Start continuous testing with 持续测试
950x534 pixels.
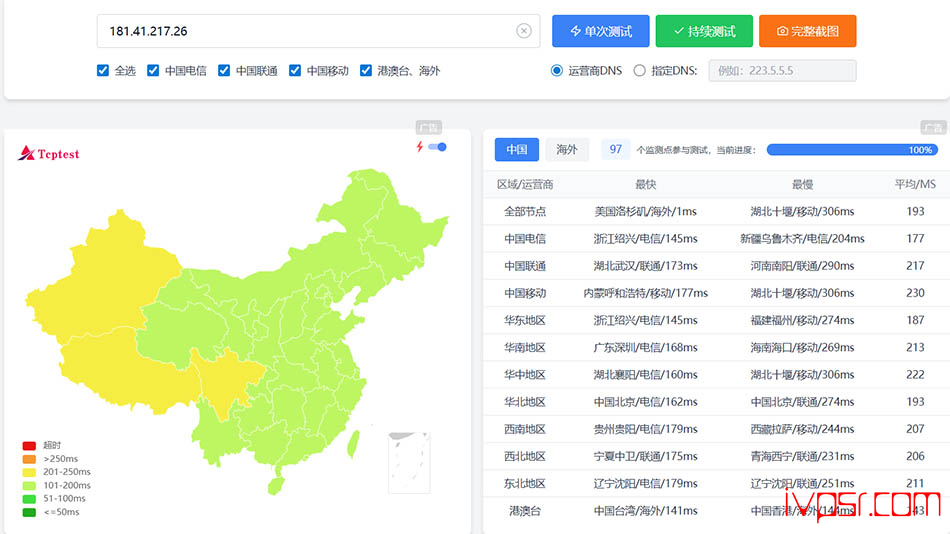[x=704, y=31]
